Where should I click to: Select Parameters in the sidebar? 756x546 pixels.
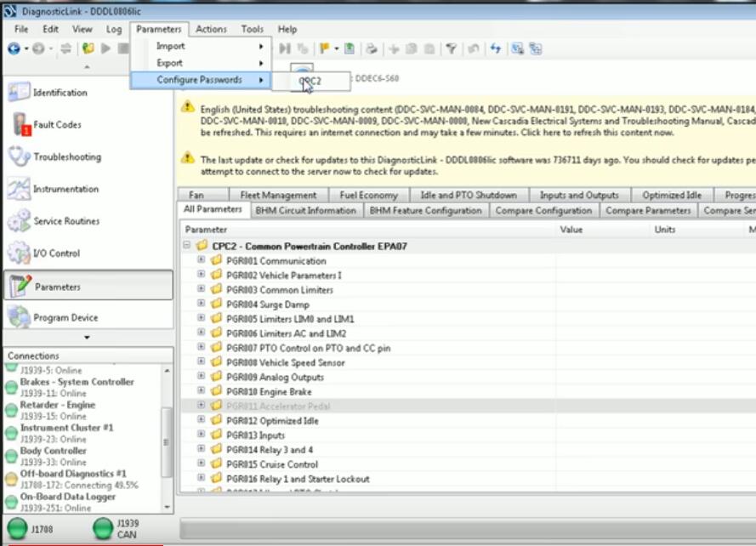(88, 286)
